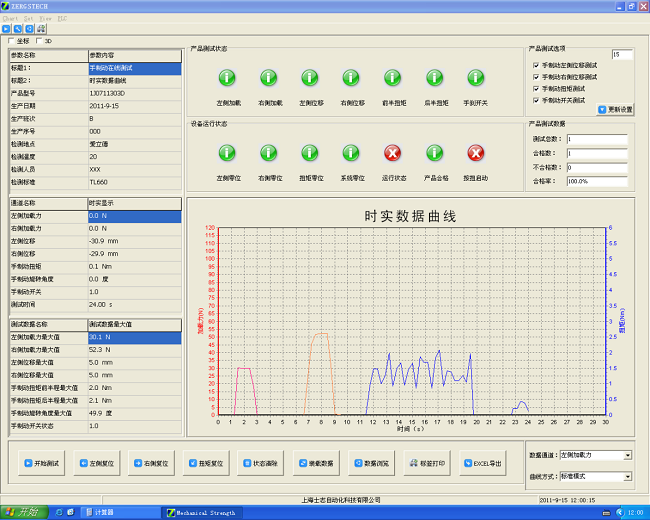Click Internet Explorer quick launch icon

[x=59, y=513]
